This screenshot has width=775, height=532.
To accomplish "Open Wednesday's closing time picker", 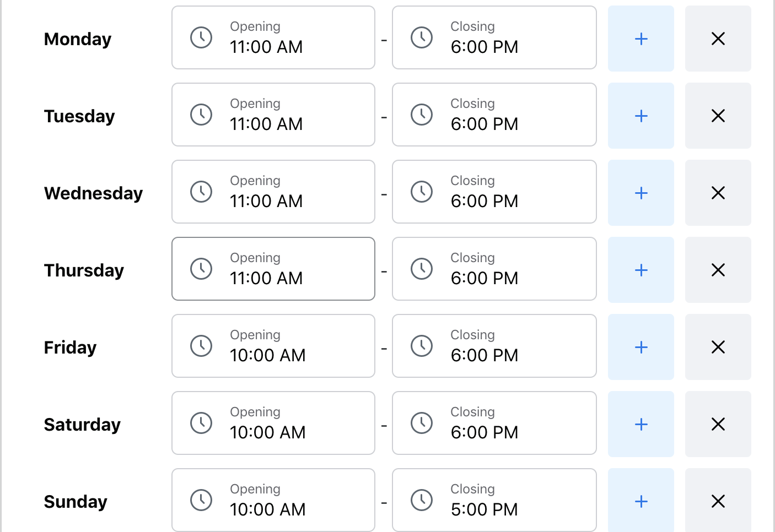I will pyautogui.click(x=494, y=192).
